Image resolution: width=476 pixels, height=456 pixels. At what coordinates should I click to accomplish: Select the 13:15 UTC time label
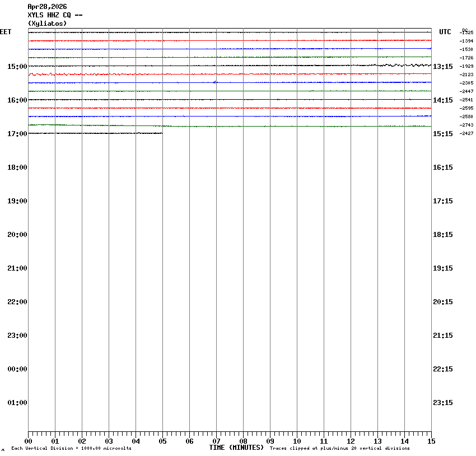click(443, 67)
